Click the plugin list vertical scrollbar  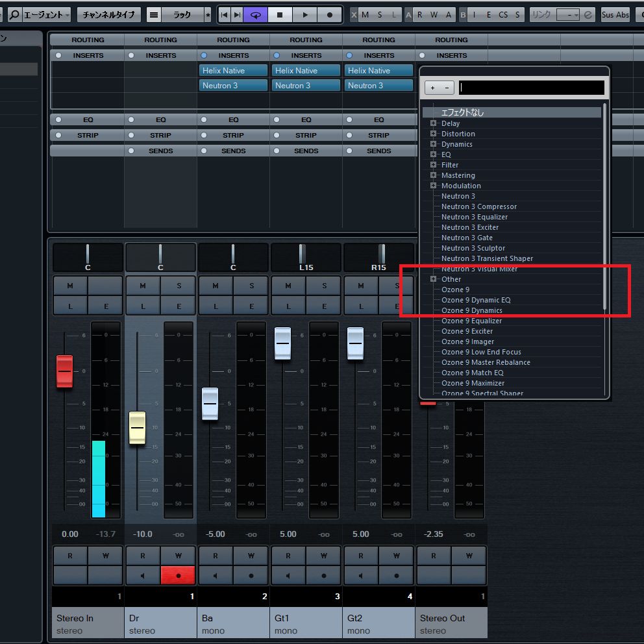604,207
